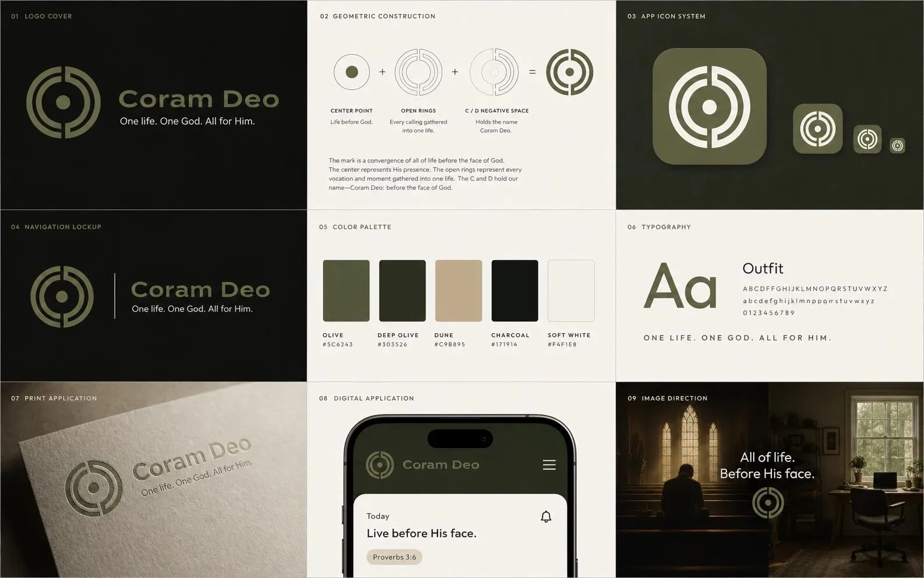
Task: Tap the Proverbs 3:6 chip
Action: tap(394, 557)
